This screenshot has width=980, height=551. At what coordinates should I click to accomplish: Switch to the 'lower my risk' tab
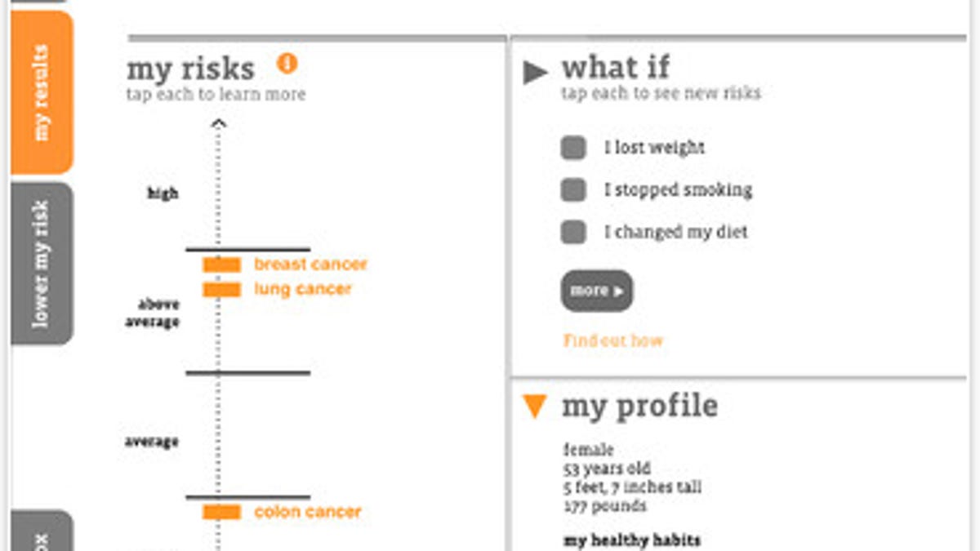pos(42,264)
